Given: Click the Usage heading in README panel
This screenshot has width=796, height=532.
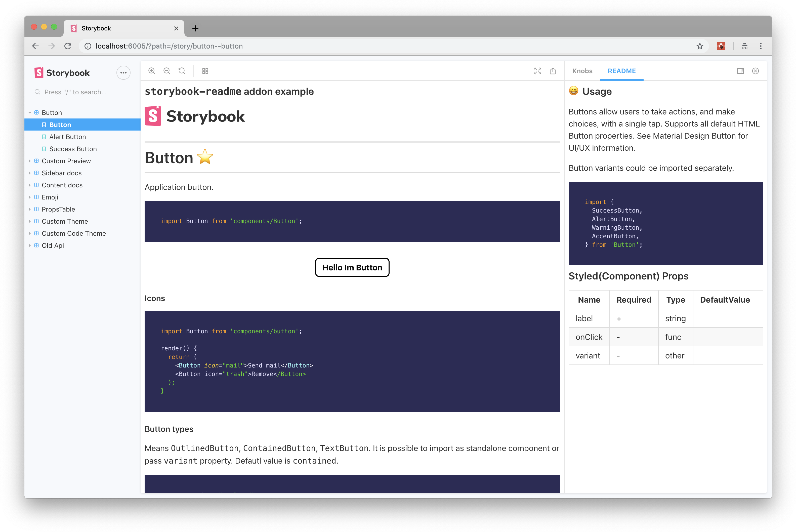Looking at the screenshot, I should tap(597, 92).
